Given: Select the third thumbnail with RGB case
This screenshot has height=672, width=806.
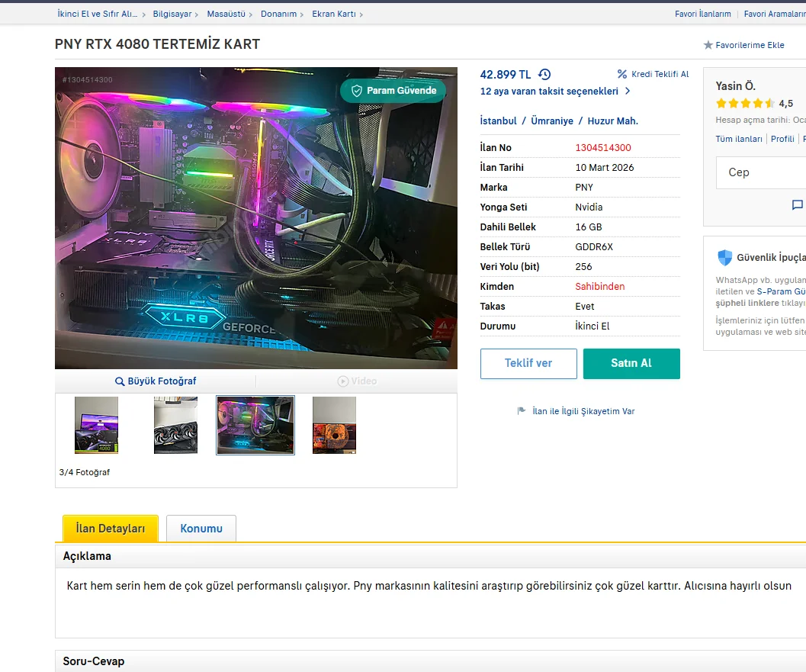Looking at the screenshot, I should click(255, 425).
